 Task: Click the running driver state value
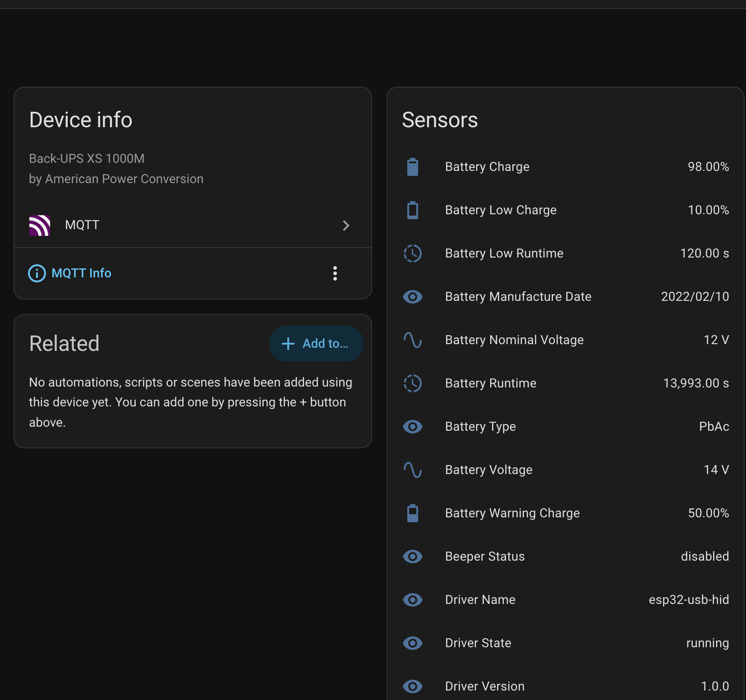[x=708, y=644]
